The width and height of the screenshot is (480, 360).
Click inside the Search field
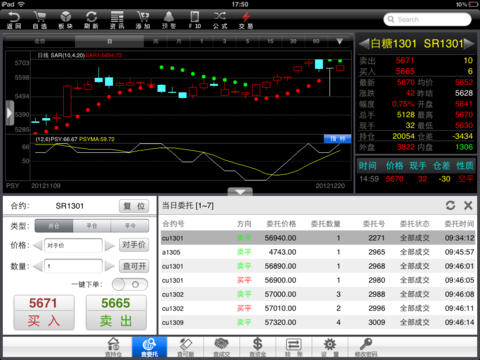427,19
